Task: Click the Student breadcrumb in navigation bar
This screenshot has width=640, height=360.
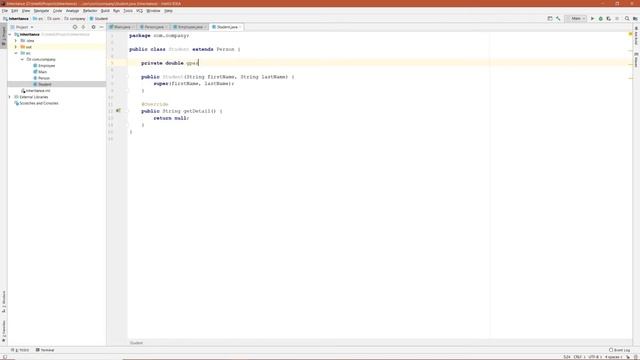Action: pos(99,19)
